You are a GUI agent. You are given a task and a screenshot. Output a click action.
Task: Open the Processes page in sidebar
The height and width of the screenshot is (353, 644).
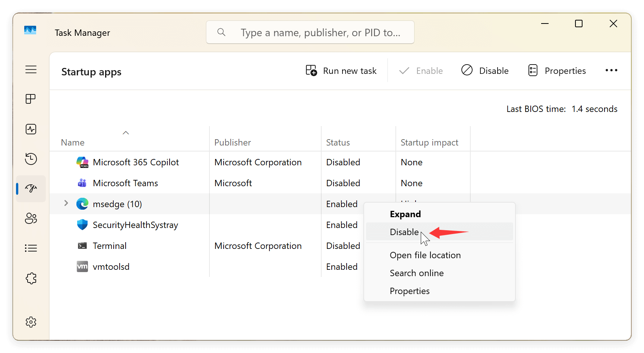(x=31, y=99)
